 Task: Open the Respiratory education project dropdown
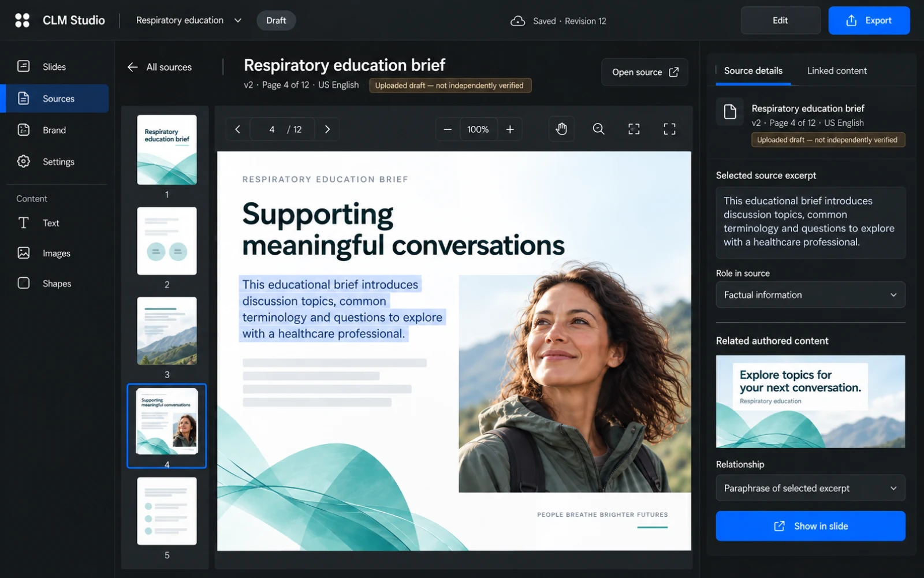pos(188,20)
